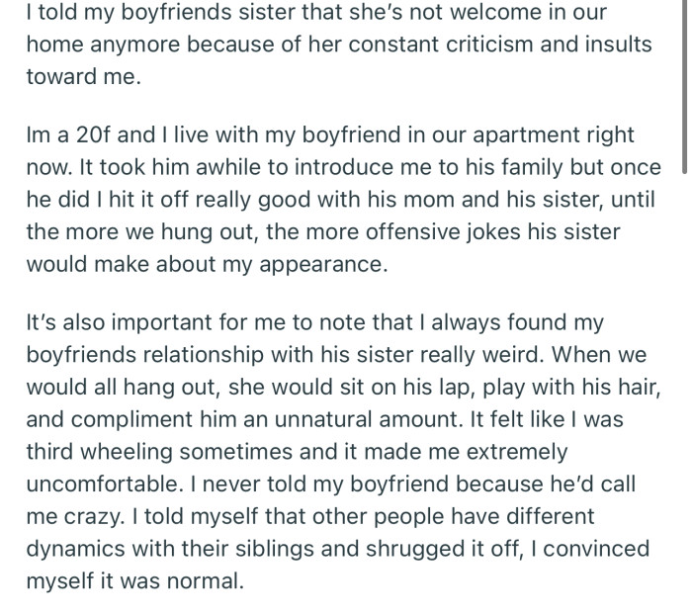The width and height of the screenshot is (692, 616).
Task: Click the word "appearance." ending the second paragraph
Action: [x=323, y=265]
